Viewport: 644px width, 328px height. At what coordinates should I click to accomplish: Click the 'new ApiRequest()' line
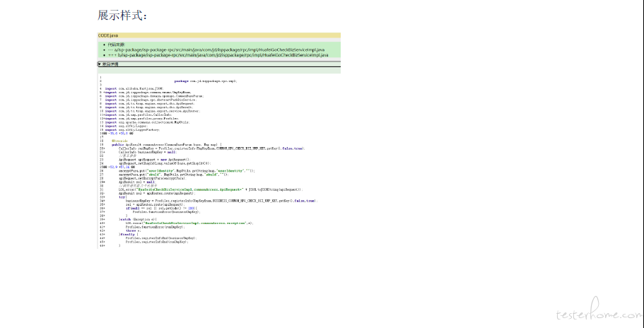coord(155,159)
